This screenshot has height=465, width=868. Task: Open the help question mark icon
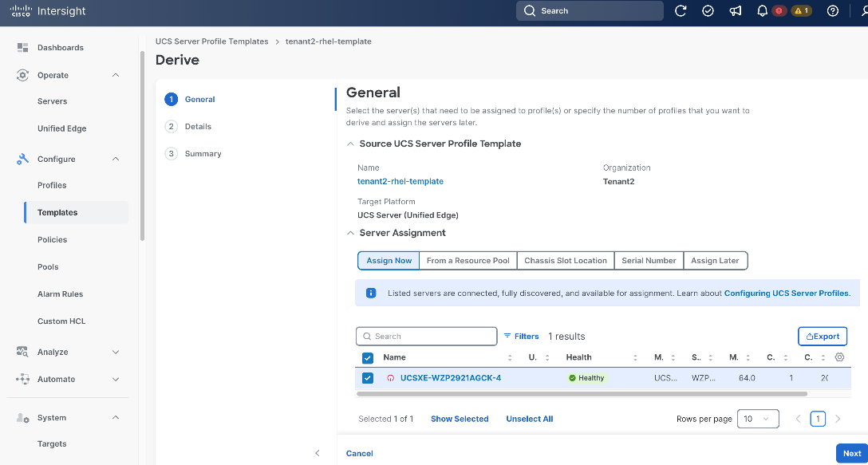833,11
